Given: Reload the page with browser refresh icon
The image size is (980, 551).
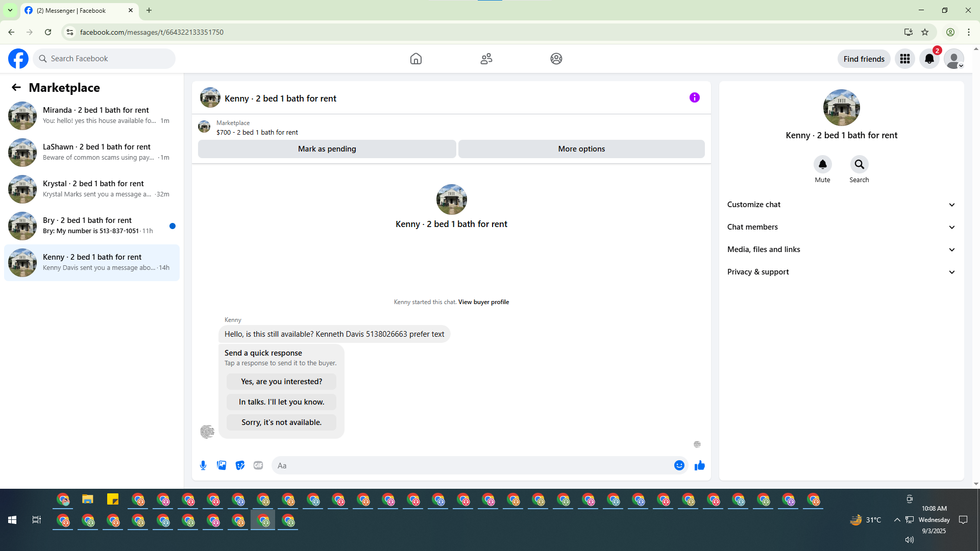Looking at the screenshot, I should point(48,32).
